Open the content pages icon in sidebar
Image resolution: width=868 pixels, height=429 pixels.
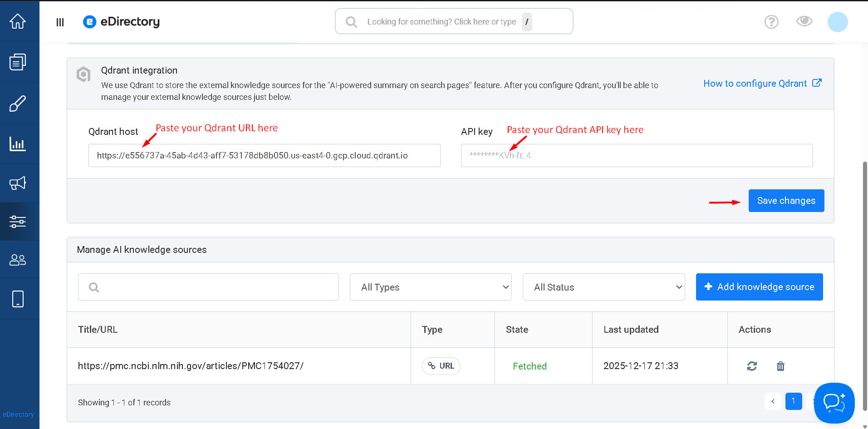(x=18, y=62)
